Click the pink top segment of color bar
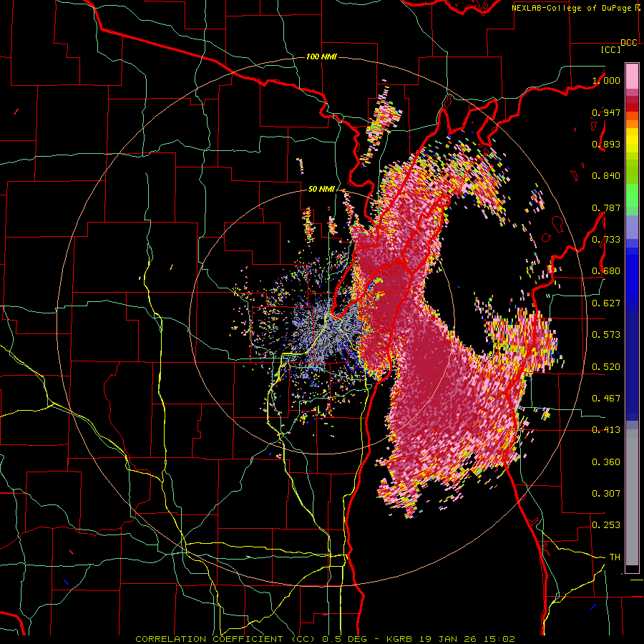Viewport: 644px width, 644px height. click(x=632, y=76)
